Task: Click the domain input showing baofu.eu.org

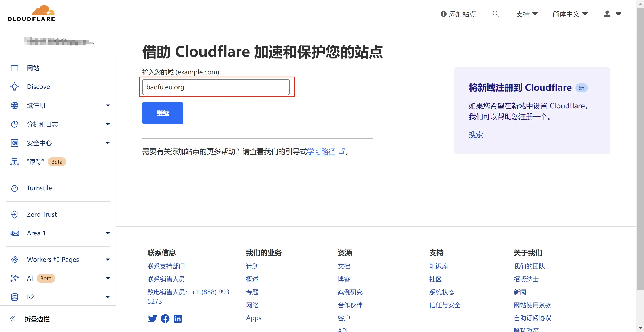Action: point(216,87)
